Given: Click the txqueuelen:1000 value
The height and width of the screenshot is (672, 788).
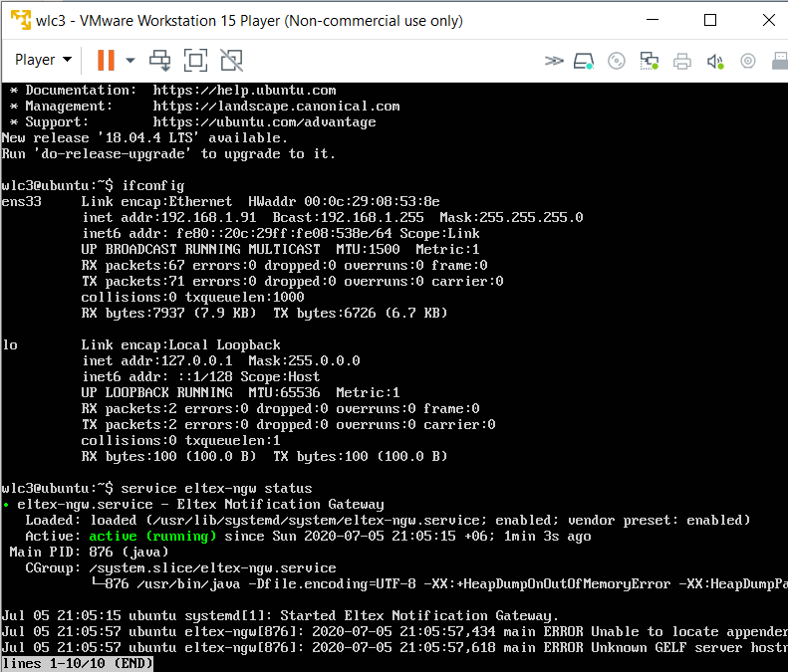Looking at the screenshot, I should [x=244, y=298].
